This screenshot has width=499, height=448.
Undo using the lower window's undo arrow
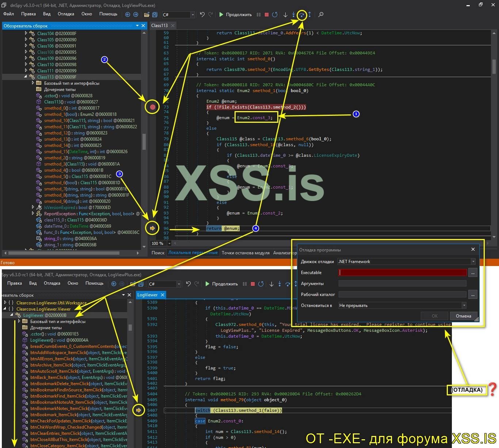188,284
